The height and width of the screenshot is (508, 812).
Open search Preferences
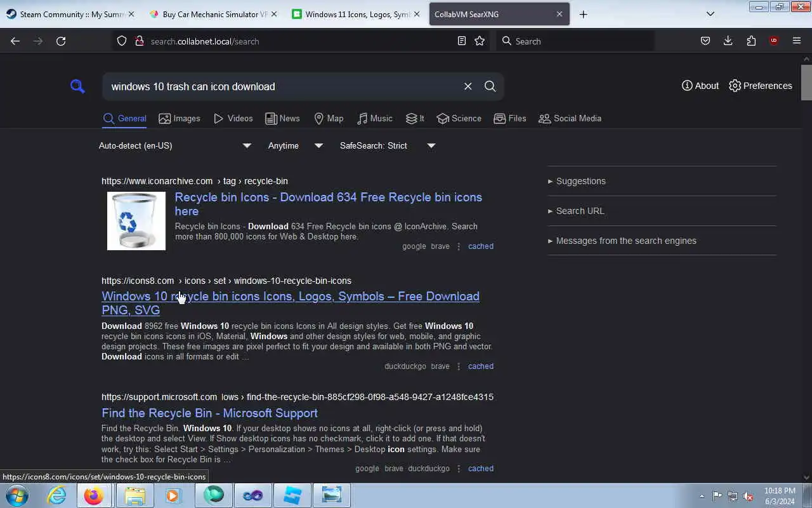[761, 86]
